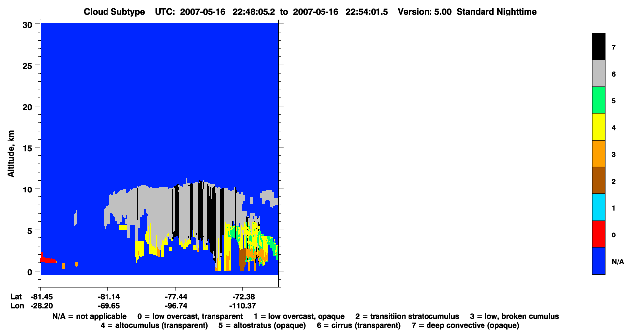Select the orange colorbar segment for subtype 3
Image resolution: width=644 pixels, height=330 pixels.
tap(598, 153)
